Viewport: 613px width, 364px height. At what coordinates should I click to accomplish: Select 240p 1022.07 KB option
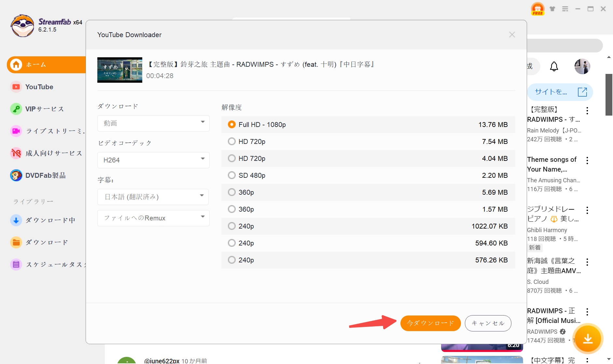pos(368,226)
